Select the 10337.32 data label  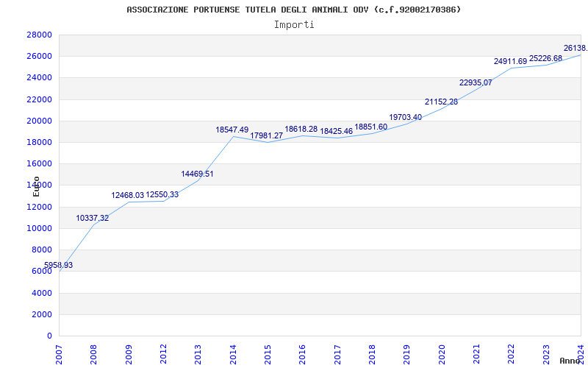[x=93, y=218]
